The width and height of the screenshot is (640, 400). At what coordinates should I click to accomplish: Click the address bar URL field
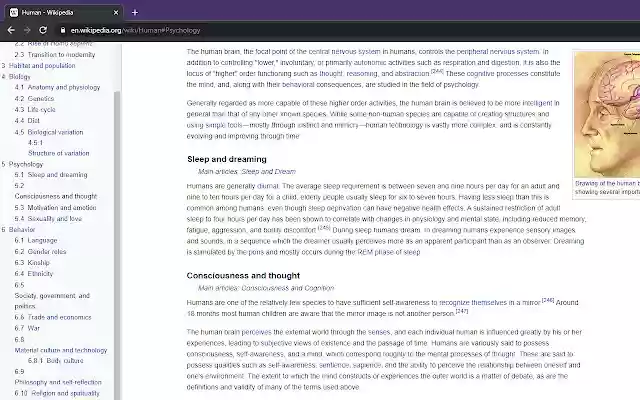136,30
